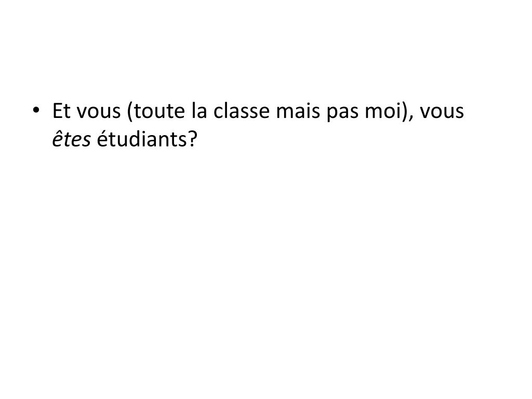
Task: Click the word "la" before "classe"
Action: (199, 110)
